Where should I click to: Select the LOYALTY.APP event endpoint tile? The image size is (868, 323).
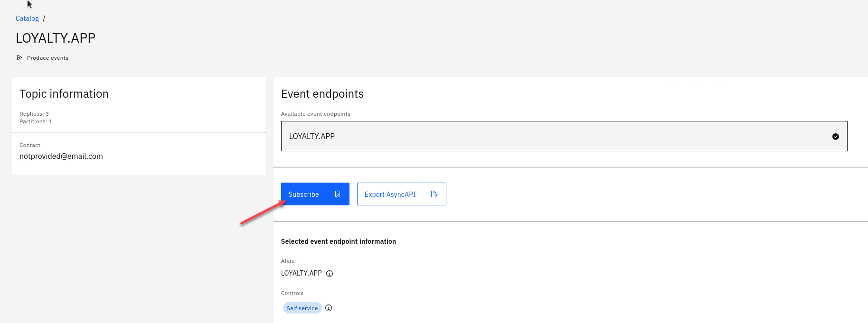coord(564,136)
